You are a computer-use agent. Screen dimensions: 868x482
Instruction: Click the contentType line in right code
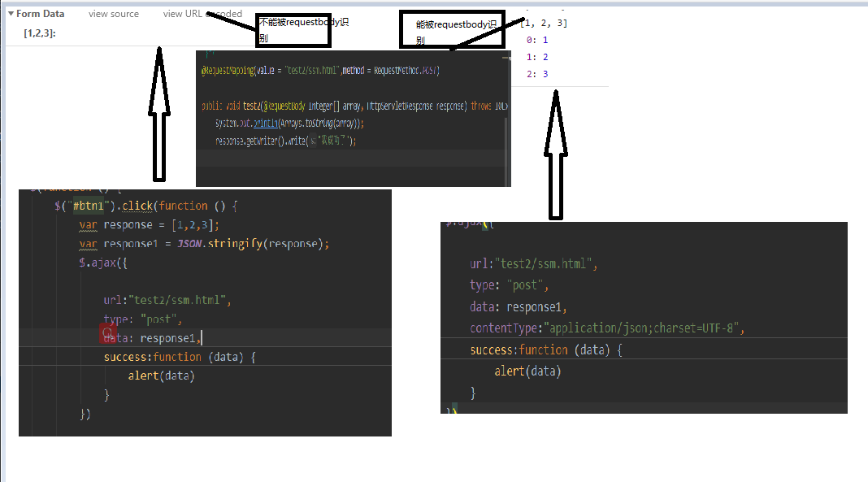[x=607, y=328]
